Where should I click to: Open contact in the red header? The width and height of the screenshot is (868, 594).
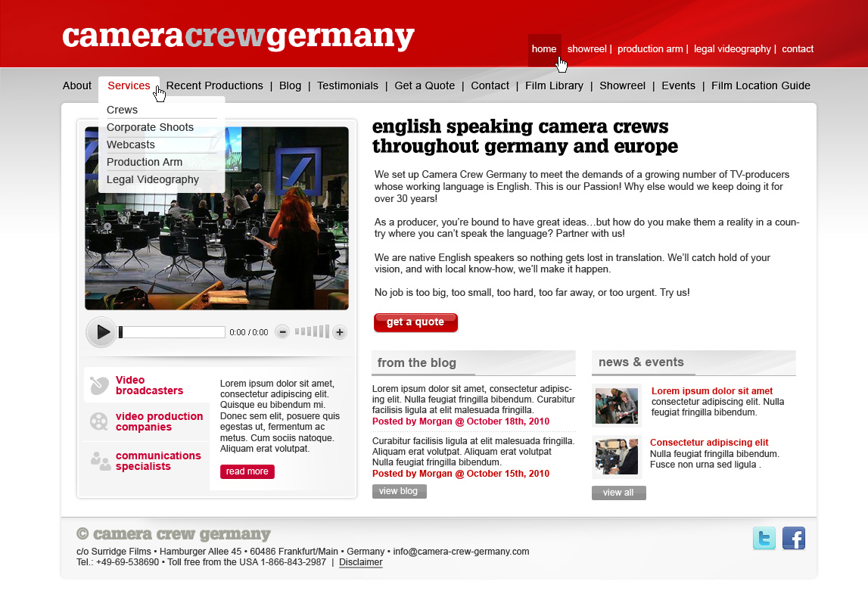pos(798,49)
